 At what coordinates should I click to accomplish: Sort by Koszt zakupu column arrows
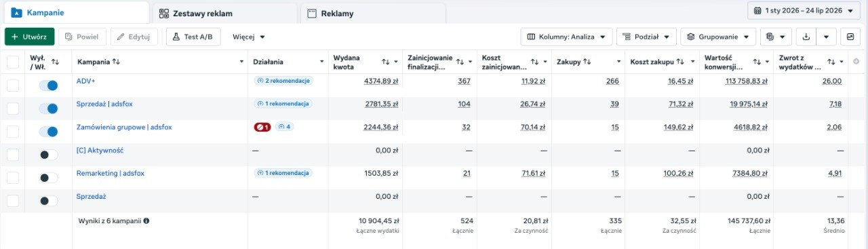(680, 62)
